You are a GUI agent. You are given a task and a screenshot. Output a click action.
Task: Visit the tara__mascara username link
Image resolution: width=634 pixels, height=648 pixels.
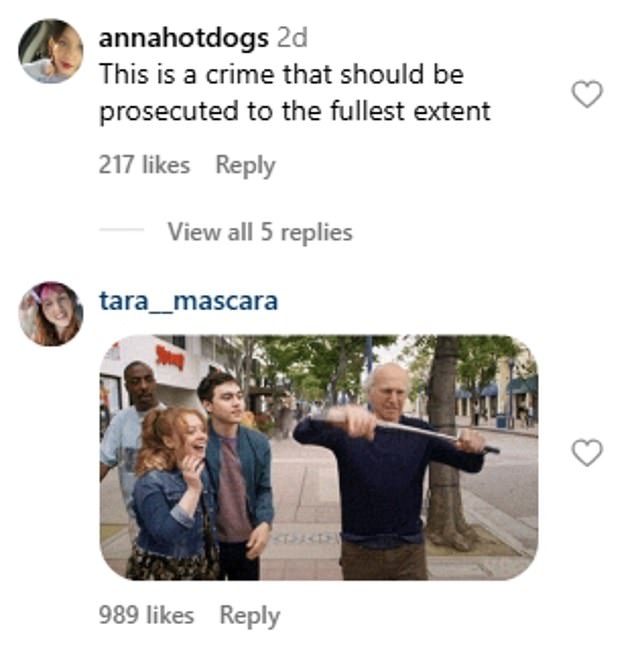pyautogui.click(x=188, y=301)
